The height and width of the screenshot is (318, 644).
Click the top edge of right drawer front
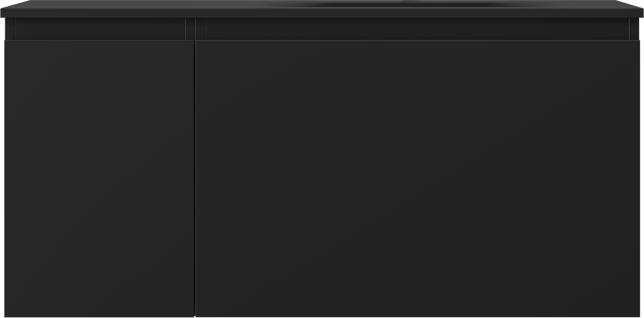418,41
